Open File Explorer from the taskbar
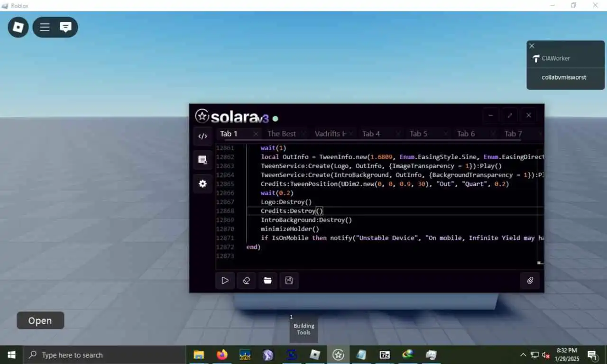The image size is (607, 364). pos(199,355)
